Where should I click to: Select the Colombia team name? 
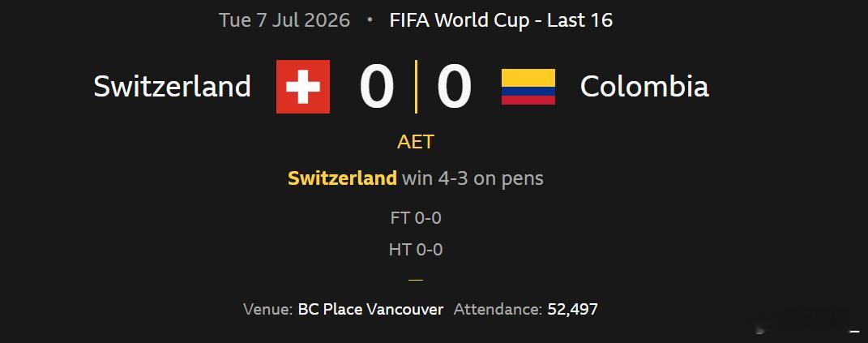coord(644,87)
